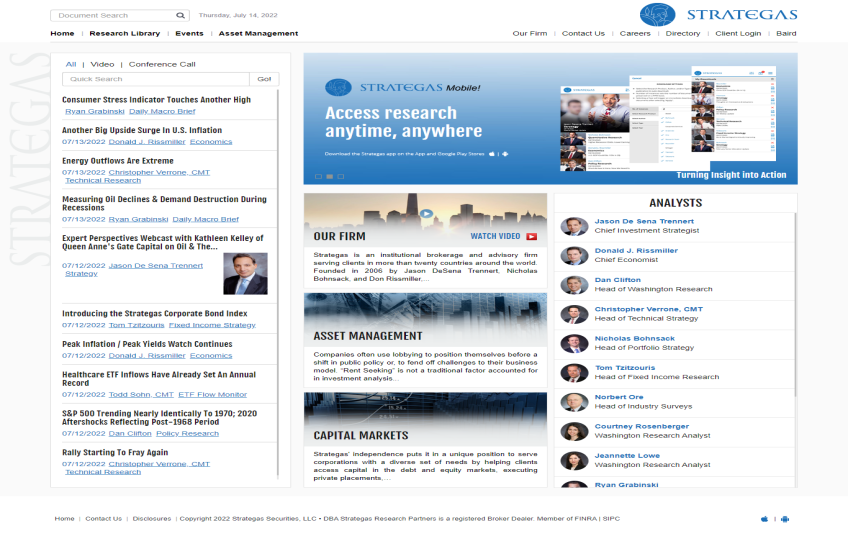Viewport: 848px width, 536px height.
Task: Open the Asset Management menu item
Action: pyautogui.click(x=259, y=34)
